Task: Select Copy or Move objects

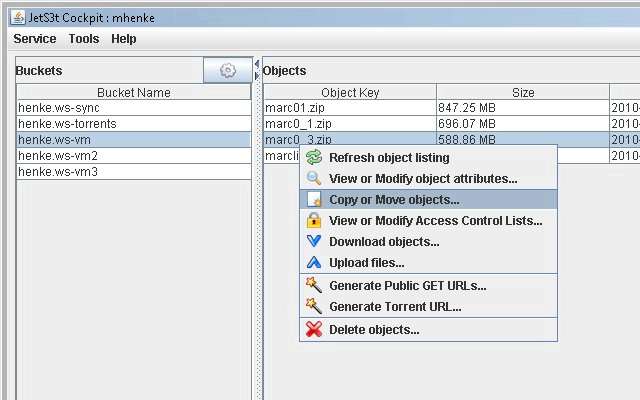Action: 429,200
